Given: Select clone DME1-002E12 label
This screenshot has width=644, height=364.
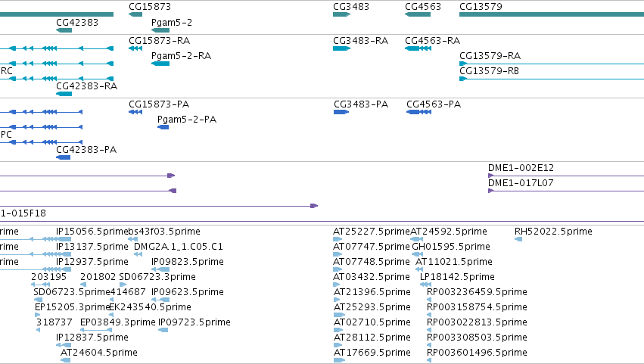Looking at the screenshot, I should pyautogui.click(x=521, y=168).
